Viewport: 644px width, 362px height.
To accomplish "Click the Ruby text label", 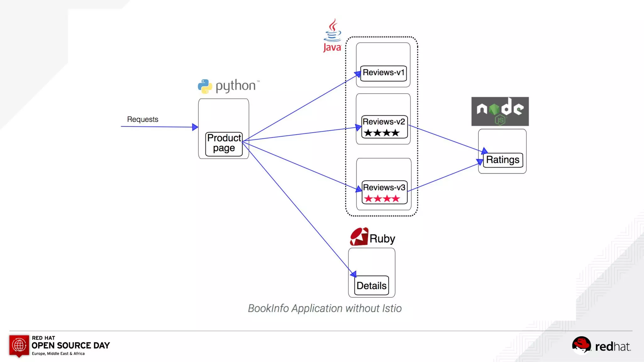I will point(382,239).
